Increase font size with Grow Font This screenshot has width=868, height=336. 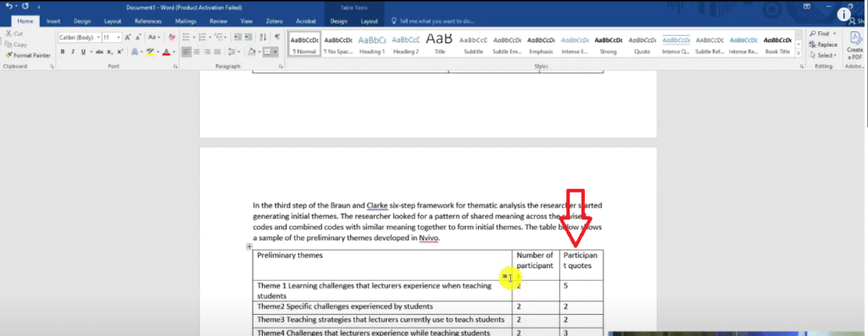(x=128, y=37)
